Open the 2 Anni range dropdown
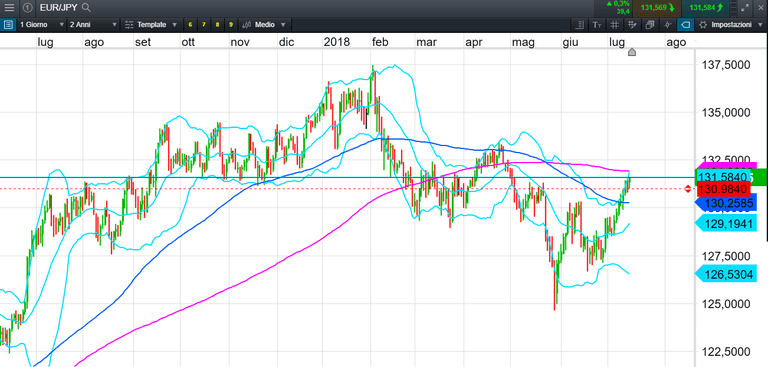The height and width of the screenshot is (367, 768). click(94, 24)
